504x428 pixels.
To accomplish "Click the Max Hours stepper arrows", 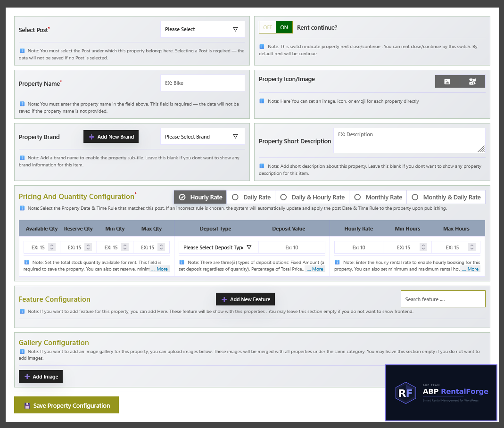I will click(x=472, y=247).
